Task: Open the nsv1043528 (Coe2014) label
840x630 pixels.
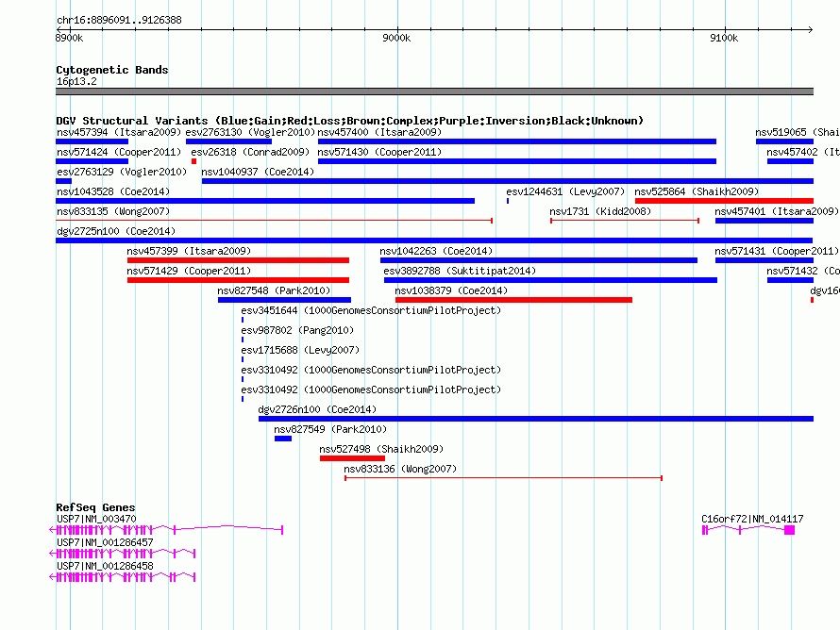Action: point(113,191)
